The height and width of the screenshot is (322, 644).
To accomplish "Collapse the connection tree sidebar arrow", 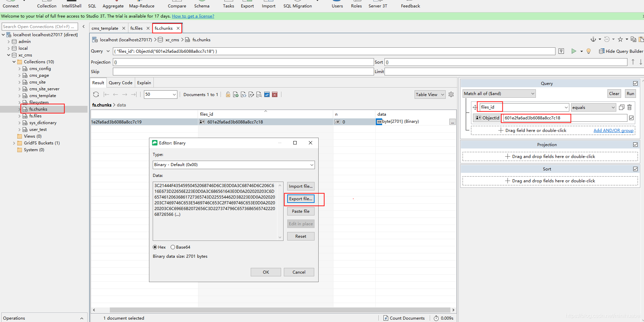I will tap(83, 26).
